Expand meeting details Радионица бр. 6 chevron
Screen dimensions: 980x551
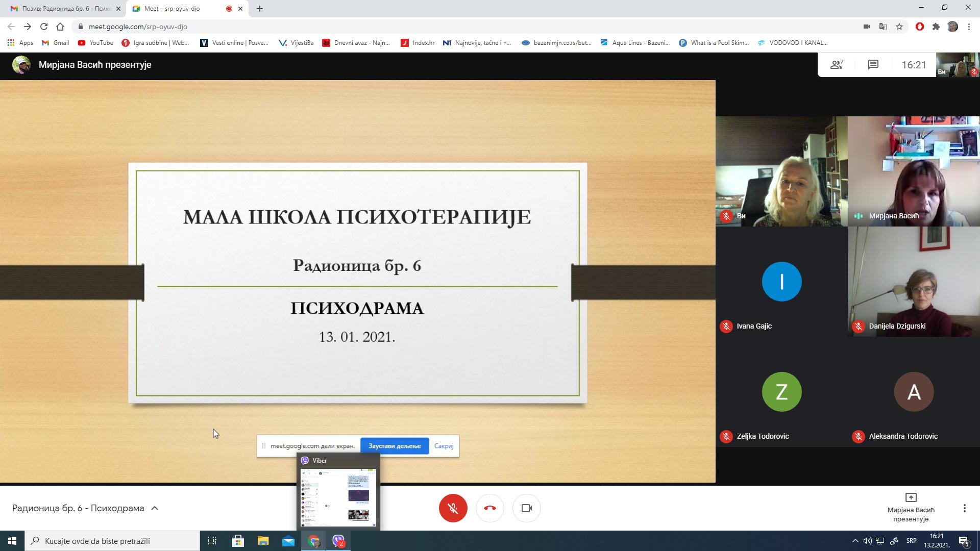155,508
